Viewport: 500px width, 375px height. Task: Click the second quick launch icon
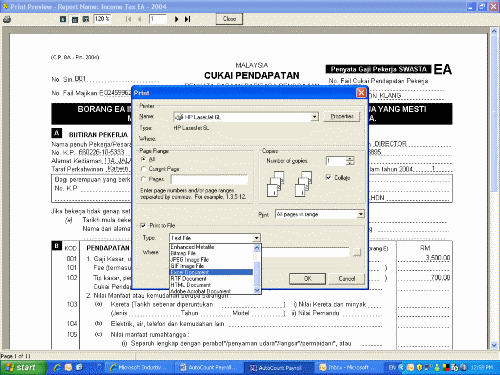point(68,367)
